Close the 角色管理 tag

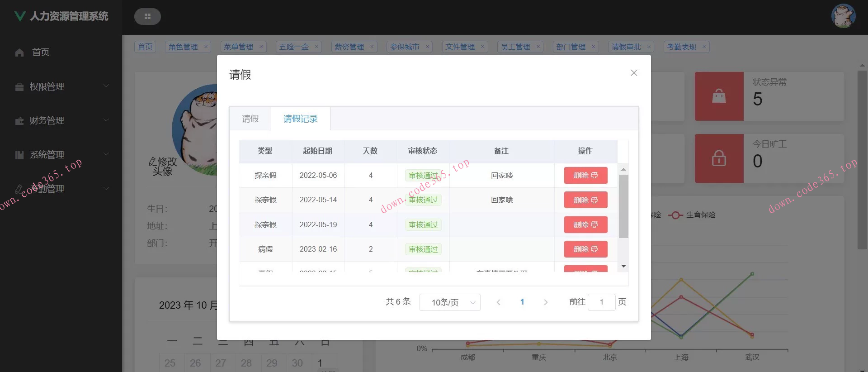pyautogui.click(x=206, y=47)
